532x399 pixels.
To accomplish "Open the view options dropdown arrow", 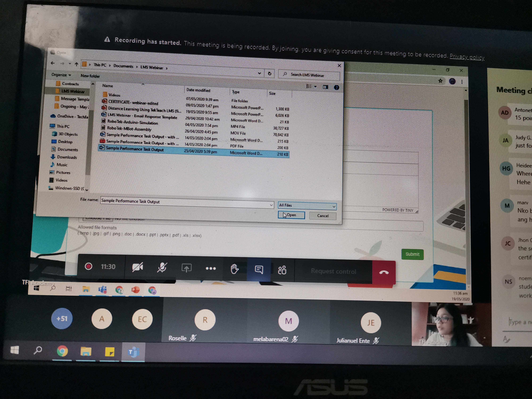I will [x=316, y=87].
